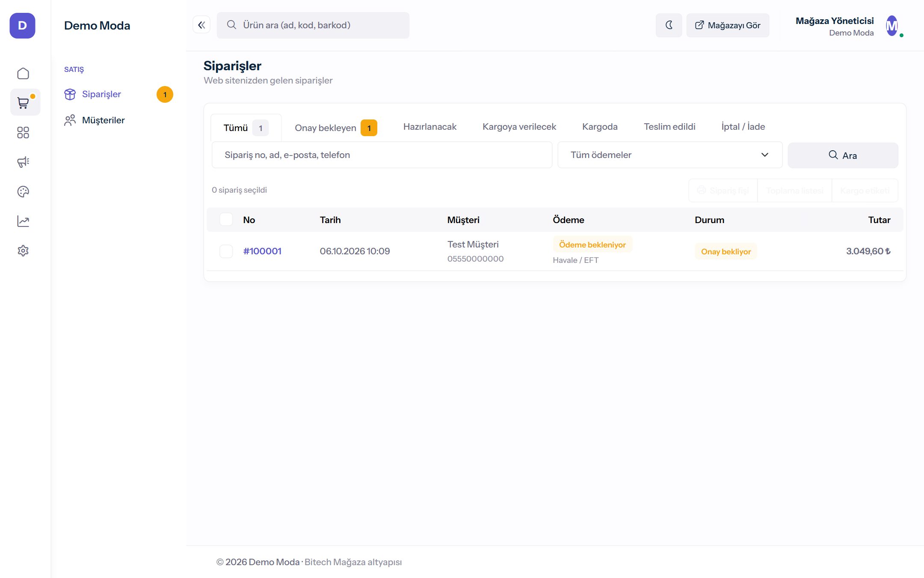Open the Tüm ödemeler dropdown

pyautogui.click(x=670, y=155)
